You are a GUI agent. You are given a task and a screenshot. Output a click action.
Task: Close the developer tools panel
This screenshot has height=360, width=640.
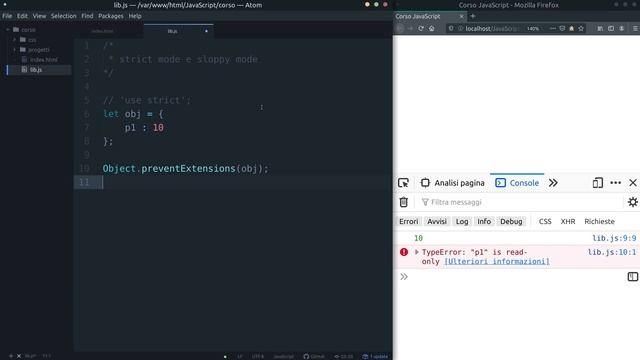(633, 183)
